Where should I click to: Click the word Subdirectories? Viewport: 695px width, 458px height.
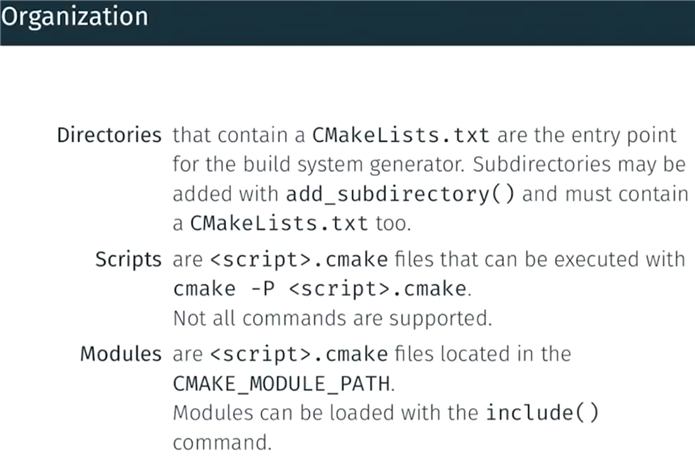[542, 164]
